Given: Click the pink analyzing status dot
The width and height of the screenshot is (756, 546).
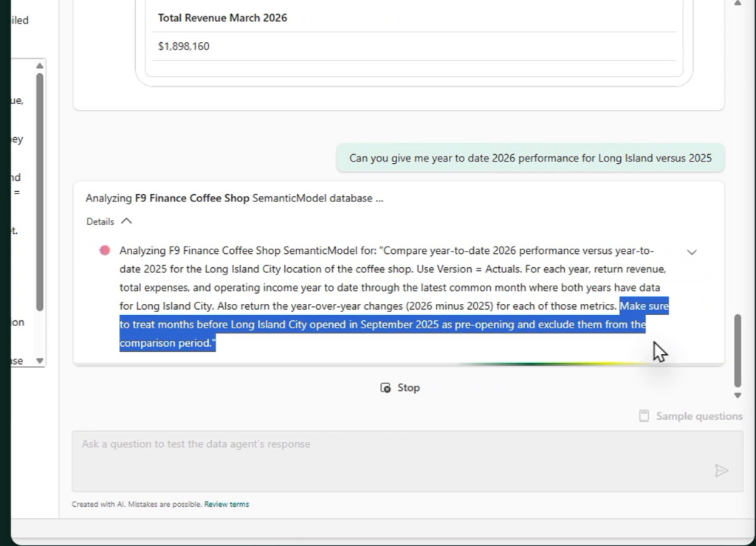Looking at the screenshot, I should point(105,251).
